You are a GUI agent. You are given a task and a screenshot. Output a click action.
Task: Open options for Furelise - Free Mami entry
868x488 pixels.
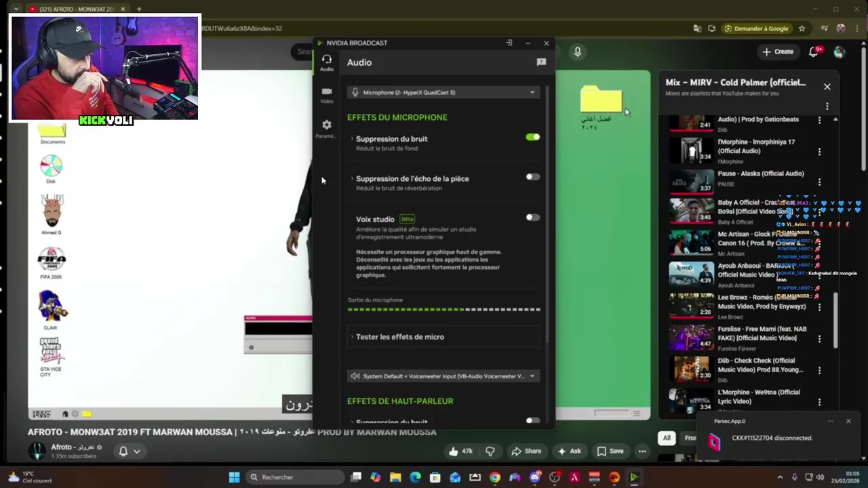coord(819,339)
